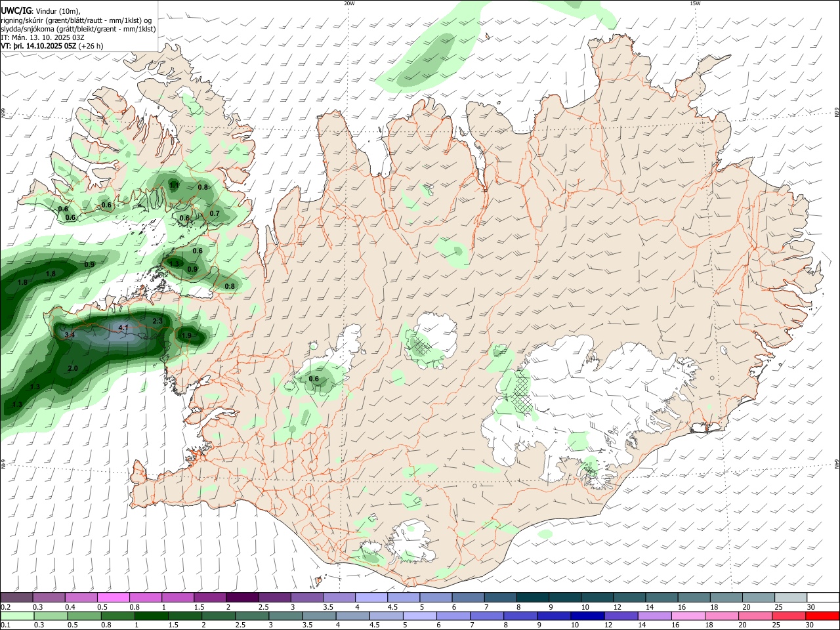This screenshot has height=630, width=840.
Task: Click the deep navy blue swatch in the rain scale
Action: click(x=586, y=616)
